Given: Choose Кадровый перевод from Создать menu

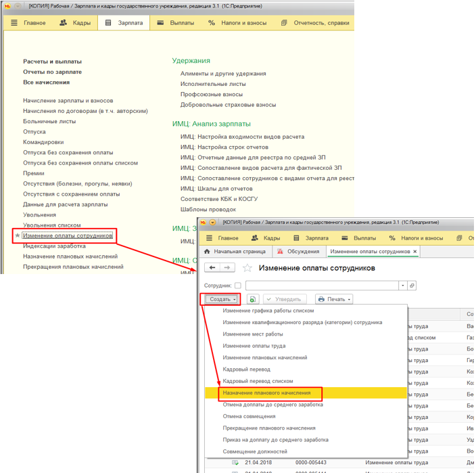Looking at the screenshot, I should [x=247, y=369].
